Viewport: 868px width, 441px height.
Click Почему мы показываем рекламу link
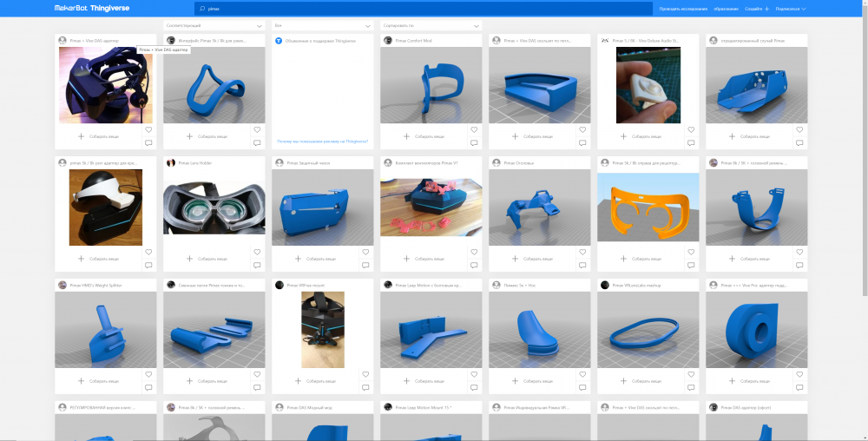(323, 142)
